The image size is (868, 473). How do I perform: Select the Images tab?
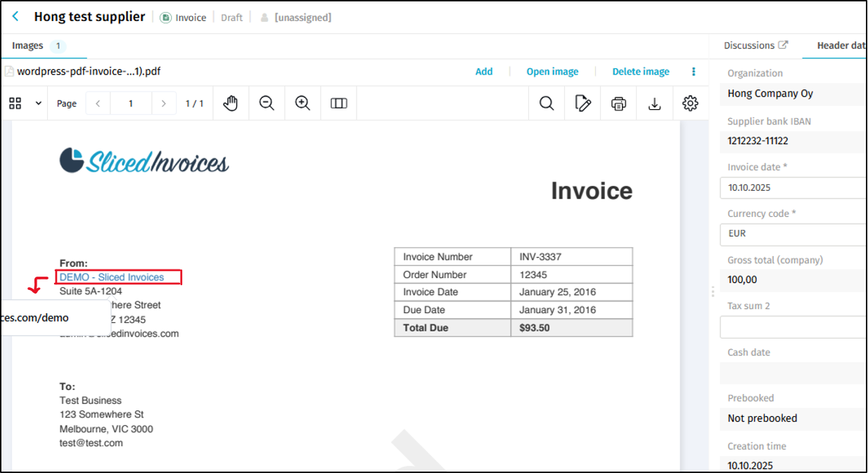click(28, 46)
